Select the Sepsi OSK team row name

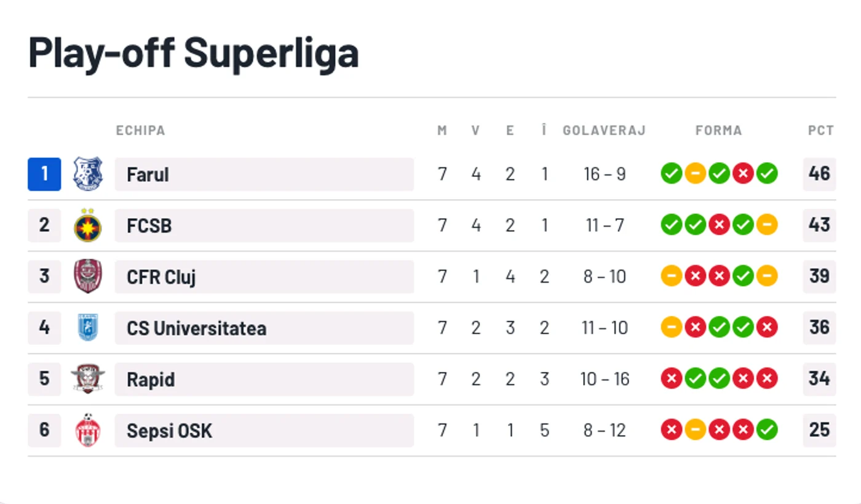point(264,431)
